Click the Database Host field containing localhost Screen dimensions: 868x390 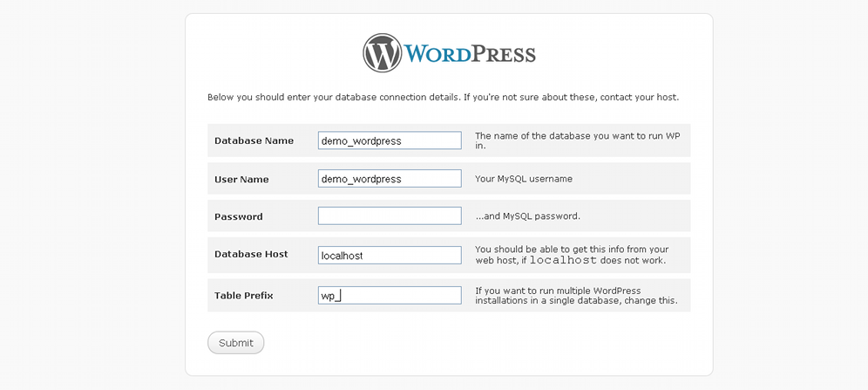(390, 256)
